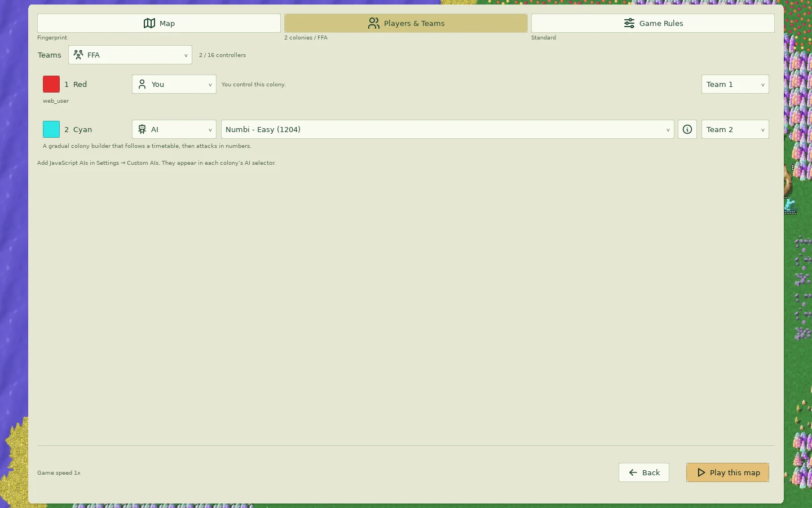812x508 pixels.
Task: Open the Game Rules tab
Action: [652, 23]
